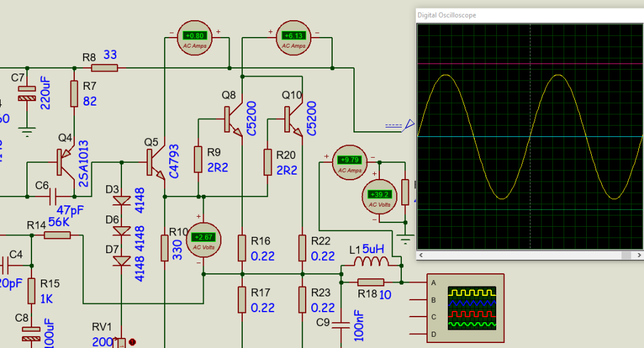Click the AC voltmeter showing +2.67

[203, 238]
